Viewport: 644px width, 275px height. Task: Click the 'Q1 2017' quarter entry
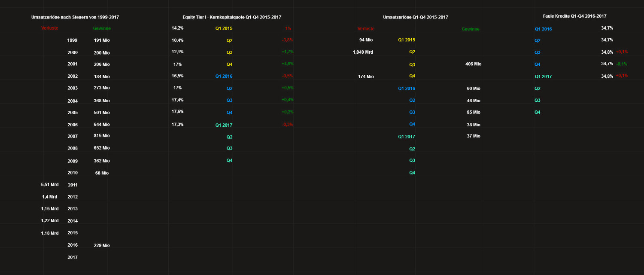coord(224,125)
